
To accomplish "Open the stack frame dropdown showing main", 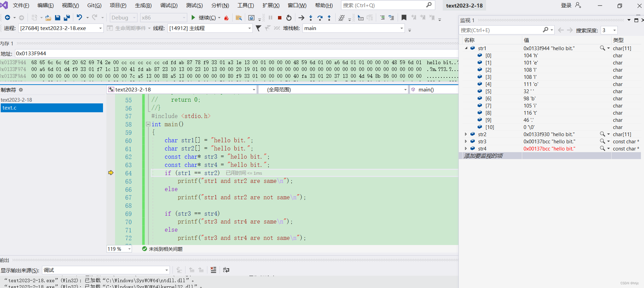I will [353, 28].
